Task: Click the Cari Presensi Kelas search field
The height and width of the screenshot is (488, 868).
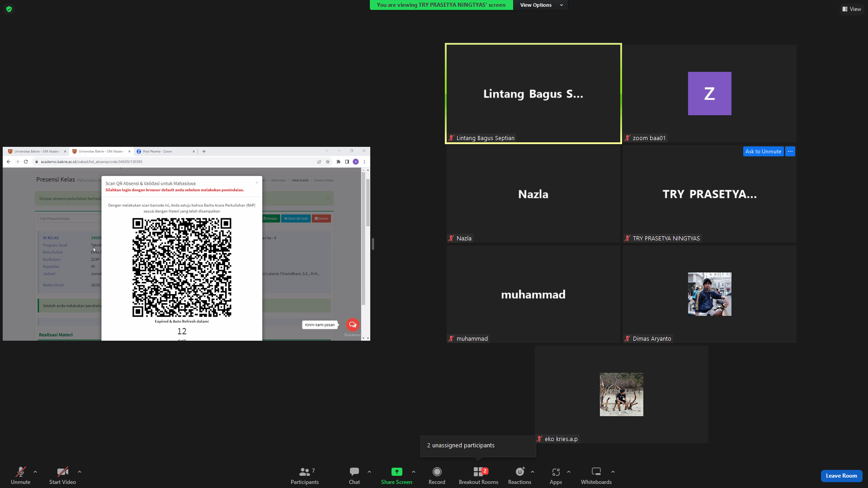Action: pos(69,219)
